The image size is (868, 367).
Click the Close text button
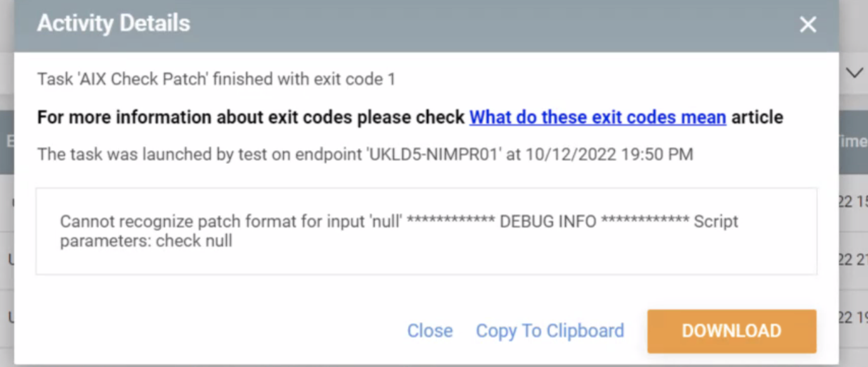coord(430,331)
